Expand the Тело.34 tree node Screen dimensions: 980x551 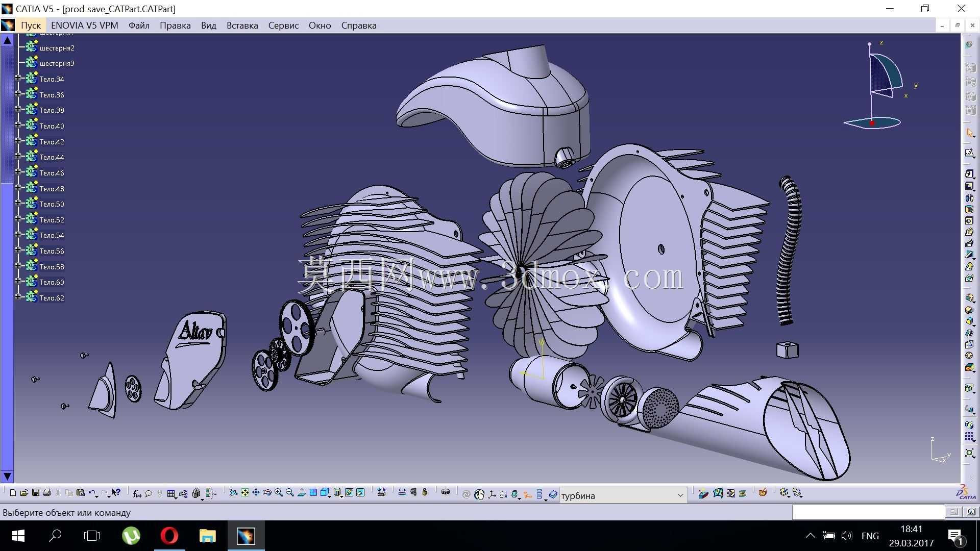(x=18, y=79)
